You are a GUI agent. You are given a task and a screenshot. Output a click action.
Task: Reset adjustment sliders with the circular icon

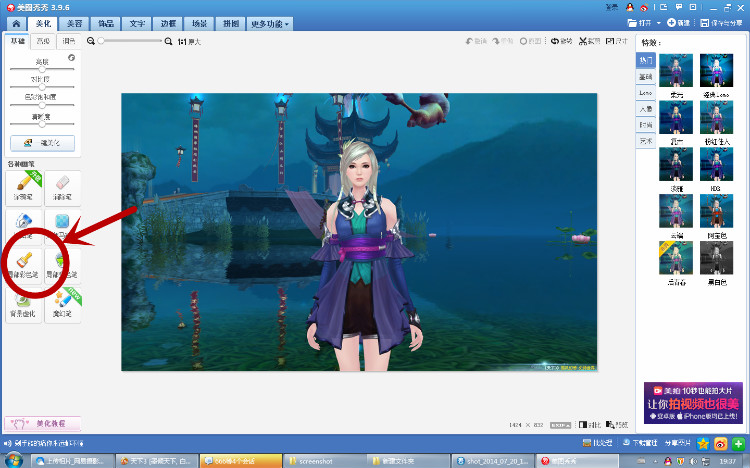pyautogui.click(x=72, y=57)
